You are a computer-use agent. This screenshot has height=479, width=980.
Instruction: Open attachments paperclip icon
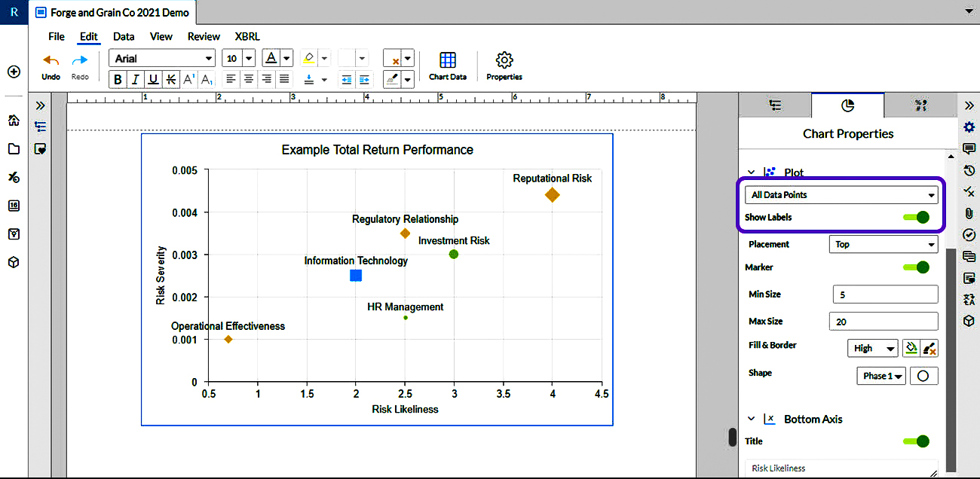coord(969,213)
